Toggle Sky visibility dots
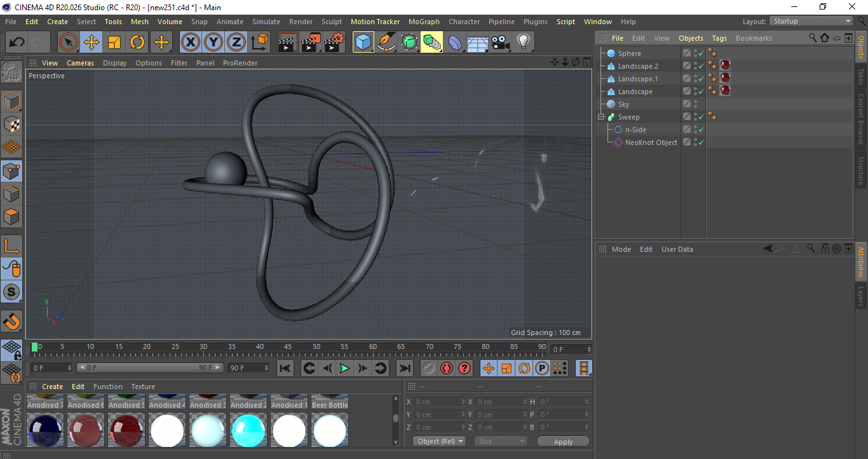868x459 pixels. coord(695,104)
